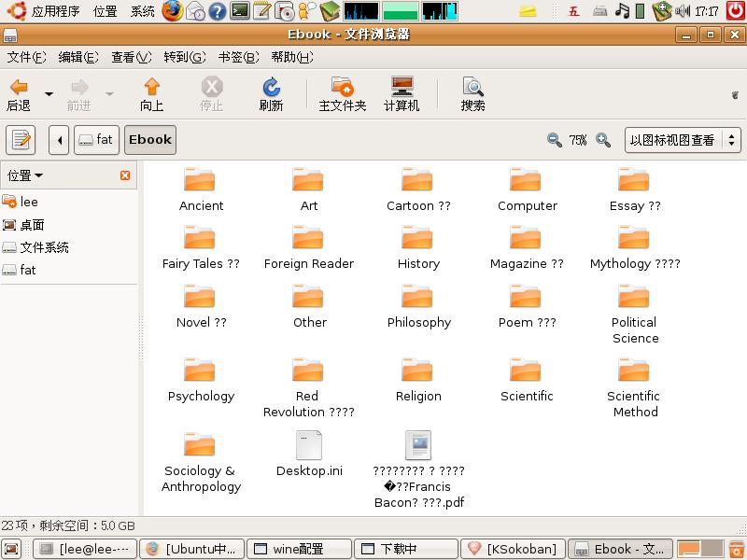Screen dimensions: 747x560
Task: Select the History folder
Action: tap(418, 247)
